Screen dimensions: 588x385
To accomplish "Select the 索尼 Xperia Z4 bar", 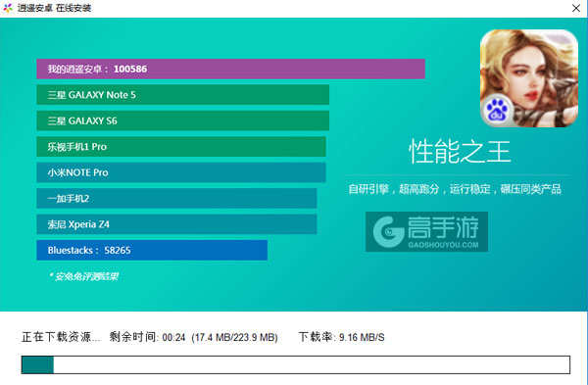I will pos(176,224).
